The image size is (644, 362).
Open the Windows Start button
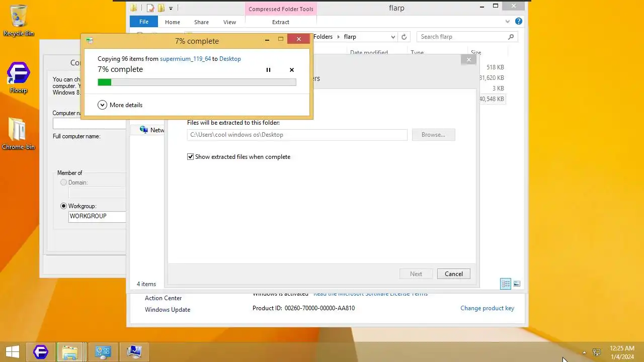pyautogui.click(x=13, y=352)
